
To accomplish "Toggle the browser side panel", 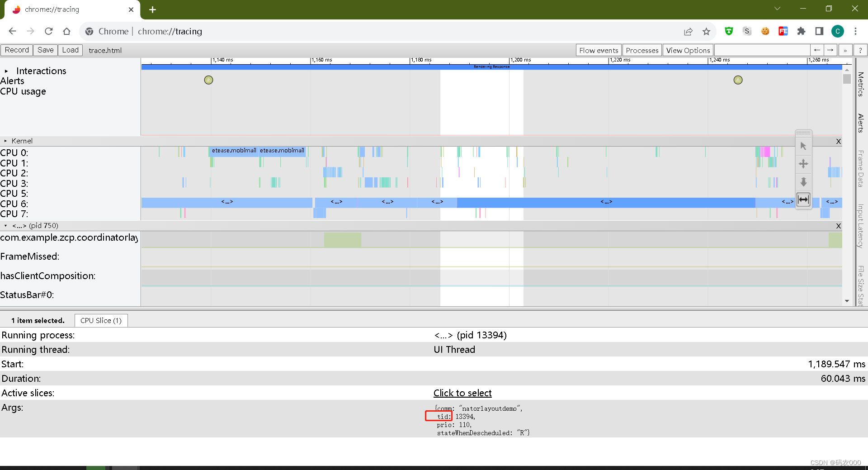I will click(819, 31).
